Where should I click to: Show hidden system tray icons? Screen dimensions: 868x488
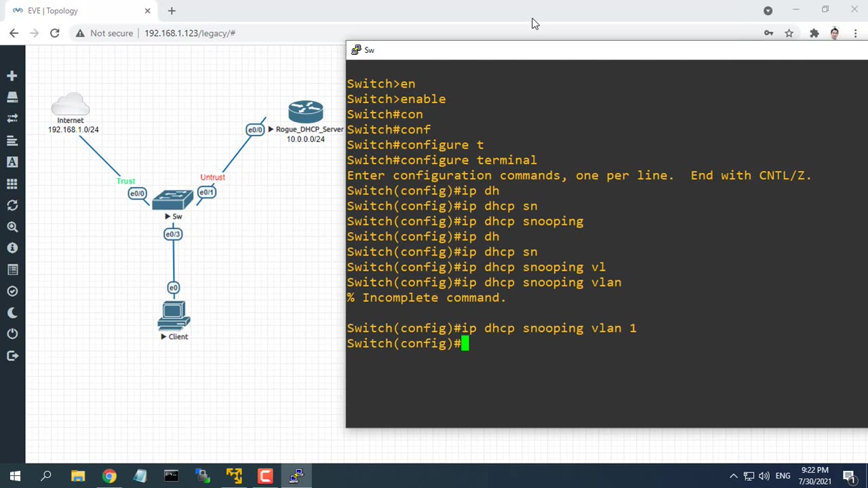733,476
